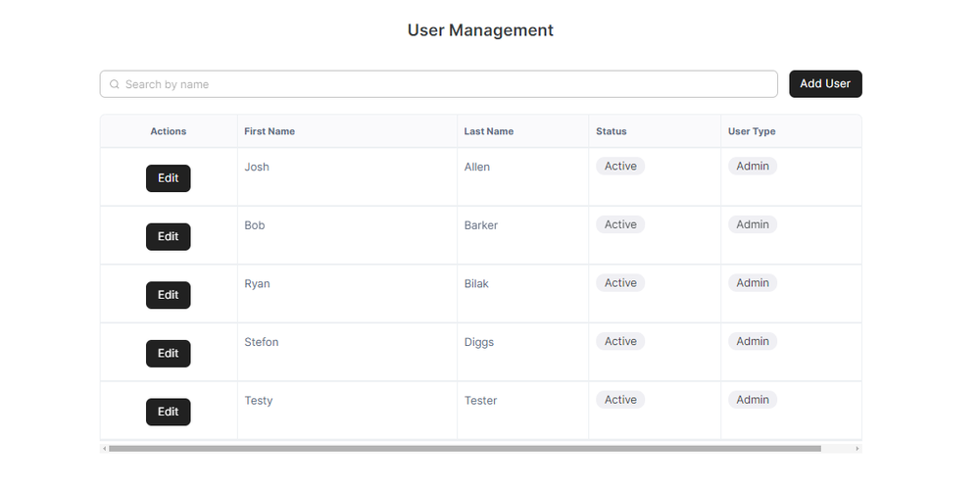
Task: Click Active status badge for Bob
Action: click(x=620, y=224)
